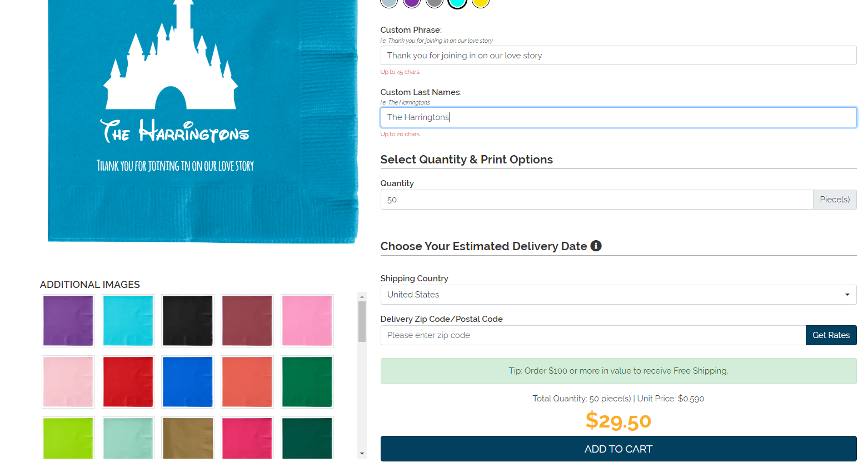Click Get Rates button
Image resolution: width=868 pixels, height=467 pixels.
click(831, 335)
